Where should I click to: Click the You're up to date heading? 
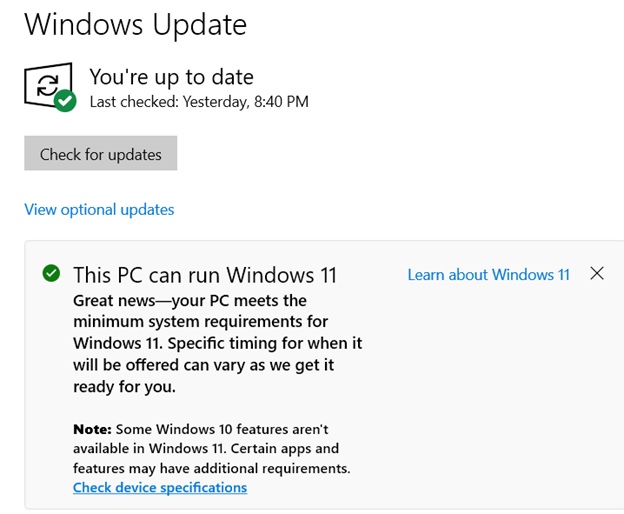[172, 77]
